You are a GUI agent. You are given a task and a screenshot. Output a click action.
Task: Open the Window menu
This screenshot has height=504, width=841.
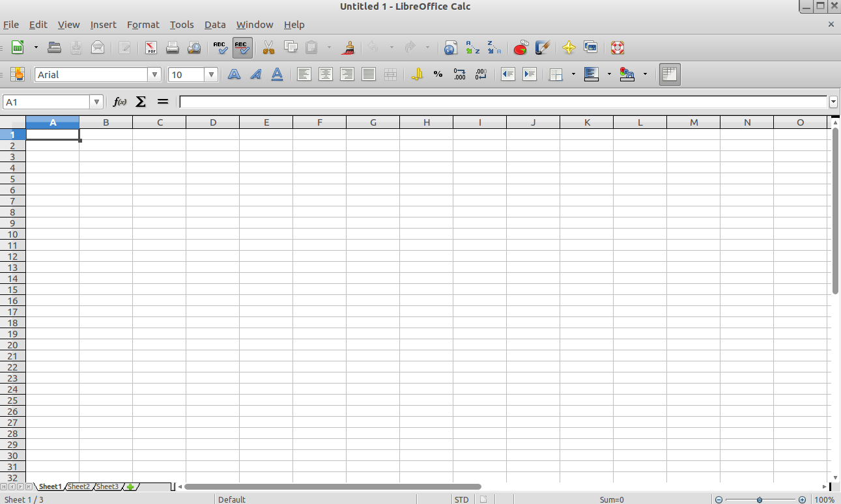pyautogui.click(x=255, y=25)
